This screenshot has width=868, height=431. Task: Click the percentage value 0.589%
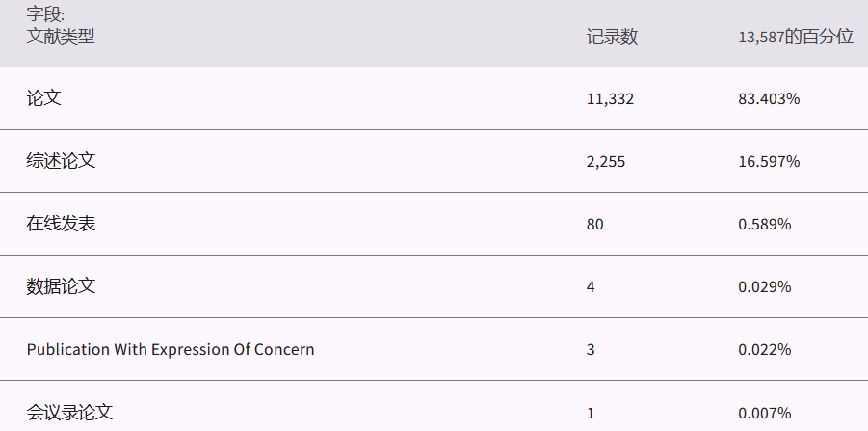pos(765,225)
